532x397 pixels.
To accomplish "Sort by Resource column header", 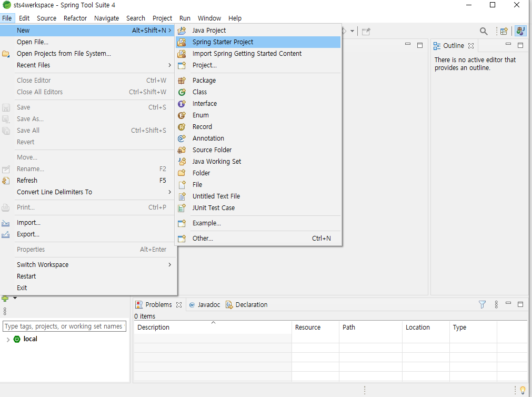I will pyautogui.click(x=315, y=327).
